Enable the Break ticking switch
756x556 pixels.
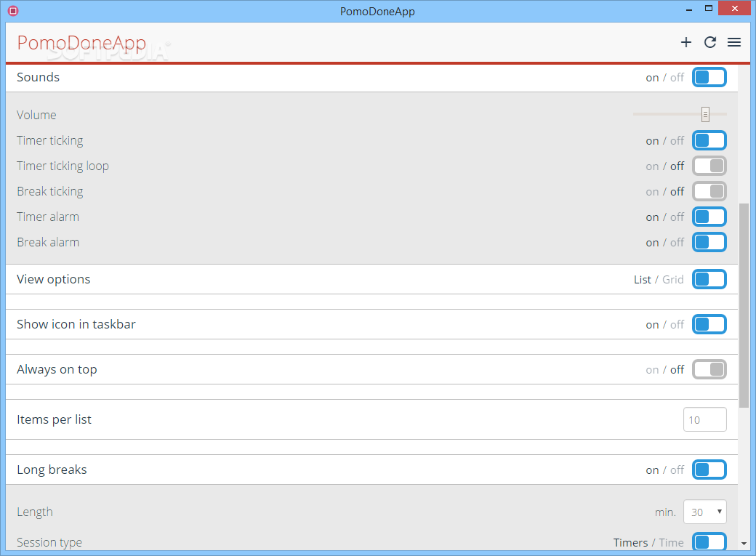pos(709,191)
